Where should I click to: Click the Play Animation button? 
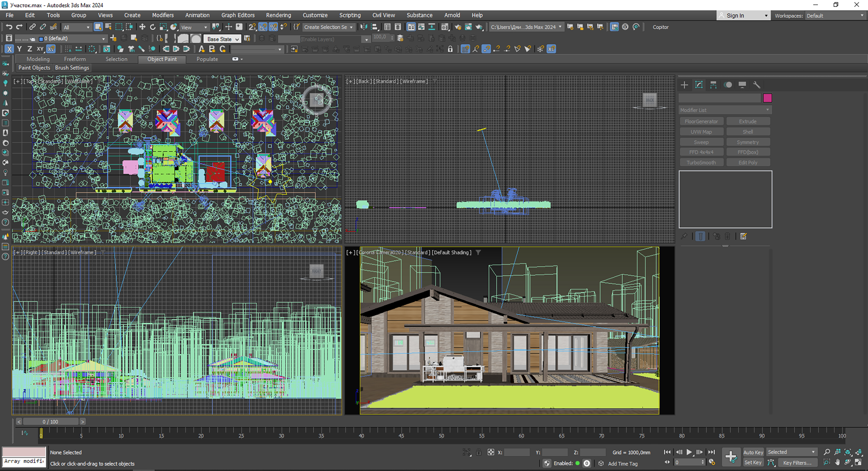pos(689,452)
